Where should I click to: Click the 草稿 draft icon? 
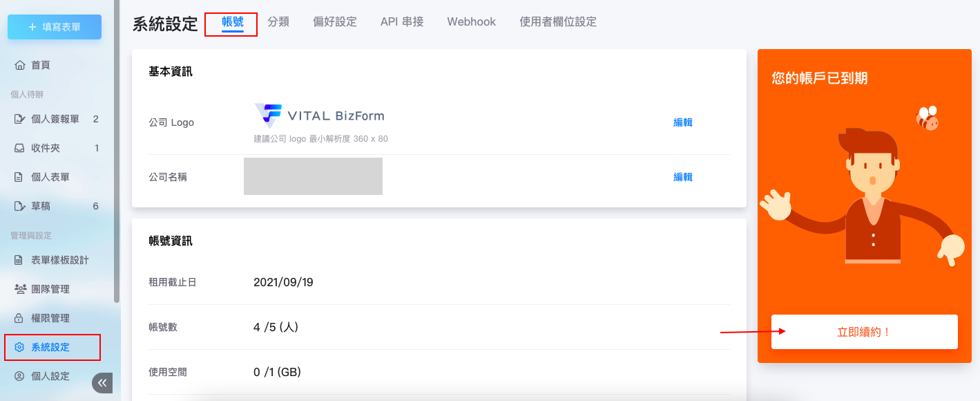[20, 206]
